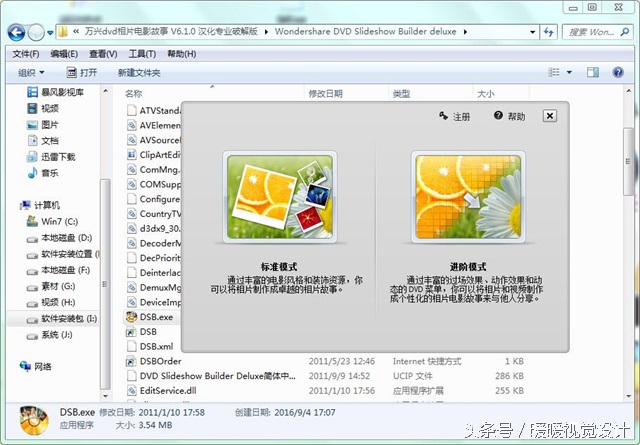640x445 pixels.
Task: Close the mode selection dialog
Action: 549,116
